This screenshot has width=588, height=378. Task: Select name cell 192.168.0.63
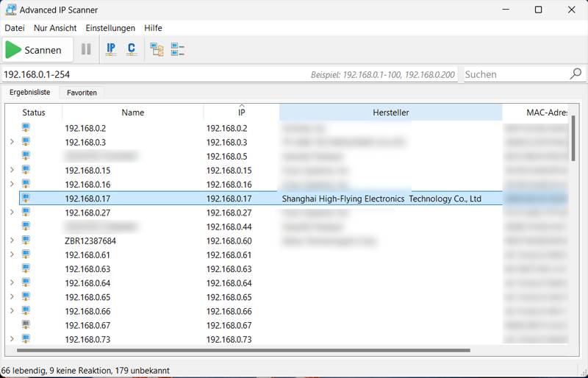(87, 269)
